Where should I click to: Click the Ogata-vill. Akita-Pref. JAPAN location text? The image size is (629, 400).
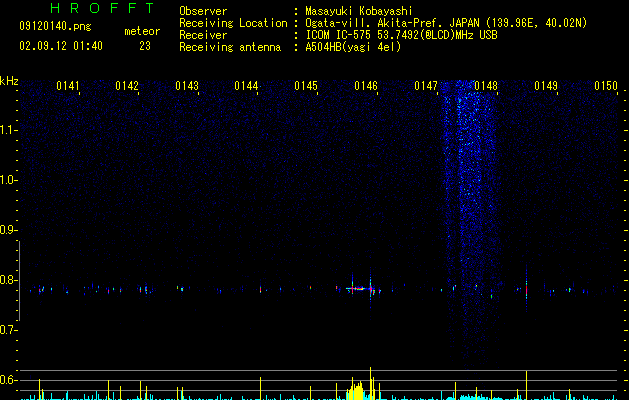click(x=446, y=23)
